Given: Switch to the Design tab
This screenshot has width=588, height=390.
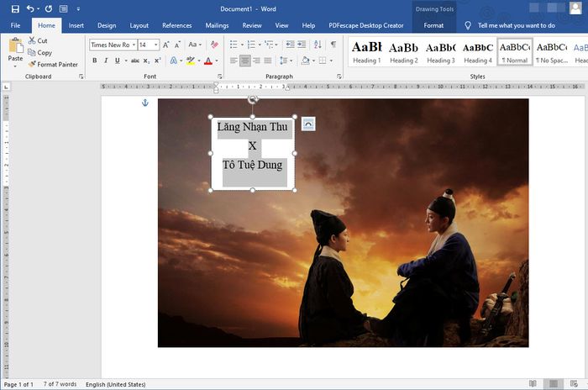Looking at the screenshot, I should point(107,25).
